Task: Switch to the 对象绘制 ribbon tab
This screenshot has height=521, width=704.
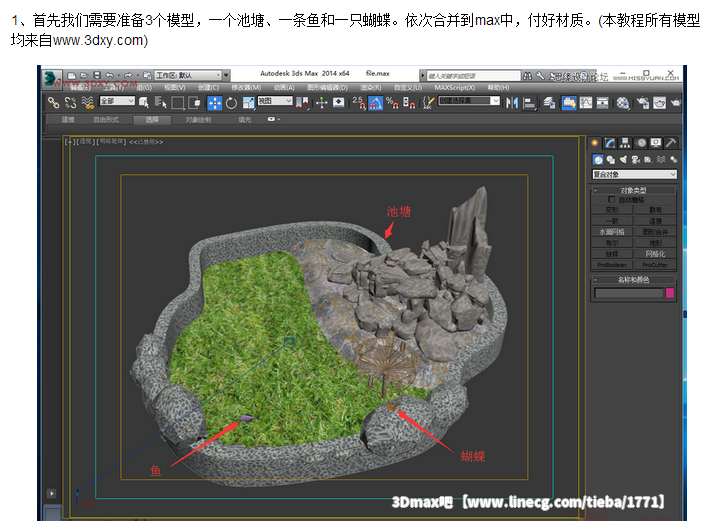Action: pyautogui.click(x=198, y=119)
